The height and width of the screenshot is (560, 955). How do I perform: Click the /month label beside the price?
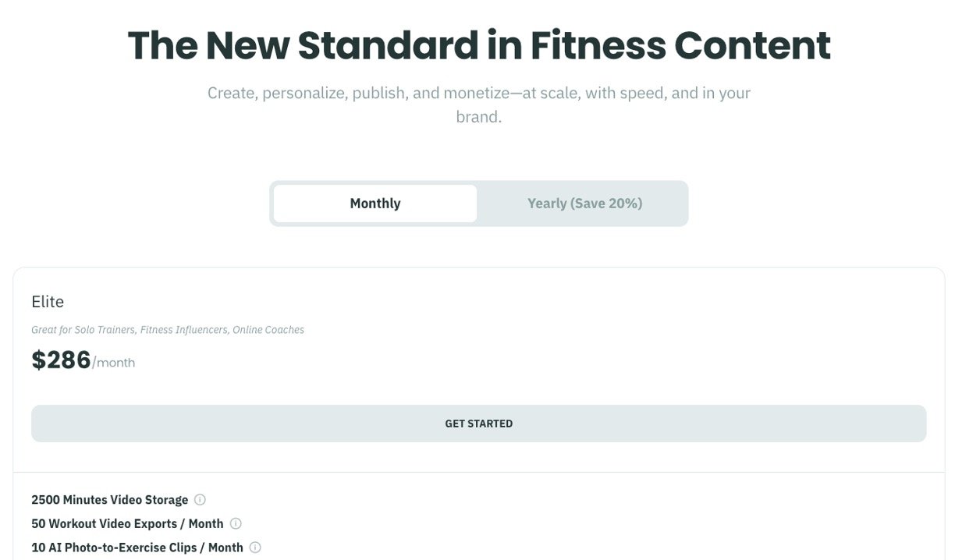pyautogui.click(x=114, y=363)
